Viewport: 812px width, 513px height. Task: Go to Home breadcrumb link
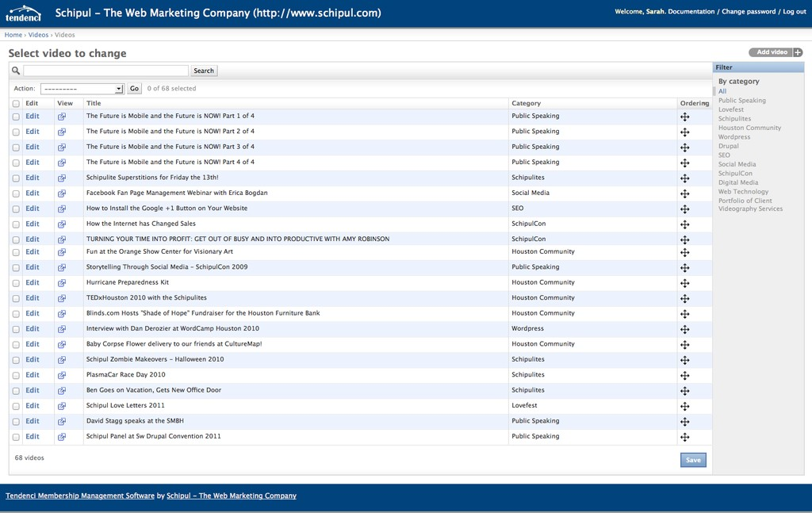pyautogui.click(x=13, y=35)
